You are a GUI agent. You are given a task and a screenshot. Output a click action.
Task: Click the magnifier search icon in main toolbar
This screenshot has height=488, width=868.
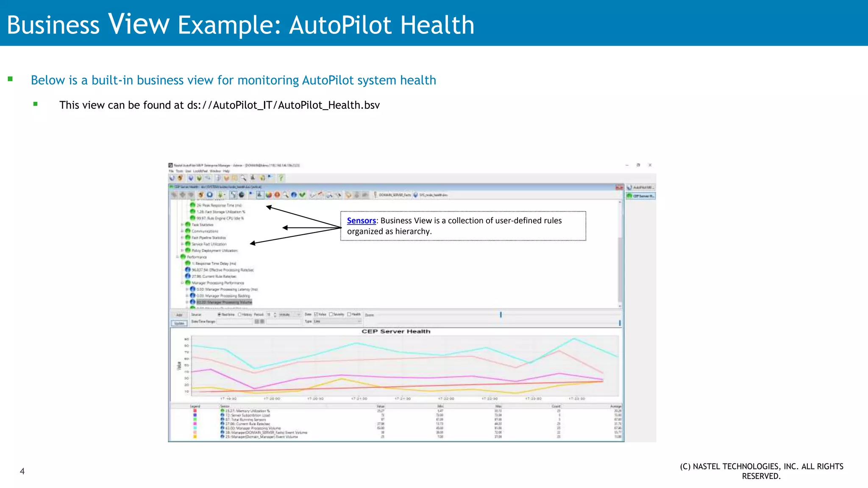click(x=243, y=178)
